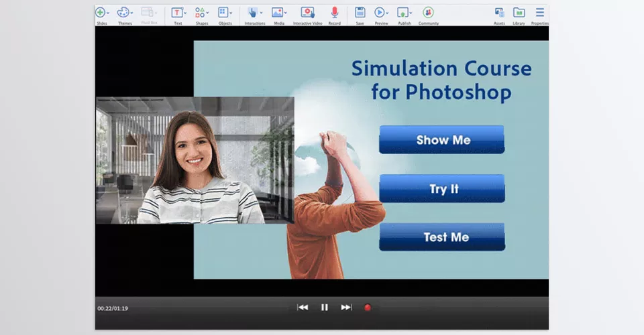This screenshot has width=644, height=335.
Task: Expand the Text dropdown arrow
Action: pyautogui.click(x=185, y=13)
